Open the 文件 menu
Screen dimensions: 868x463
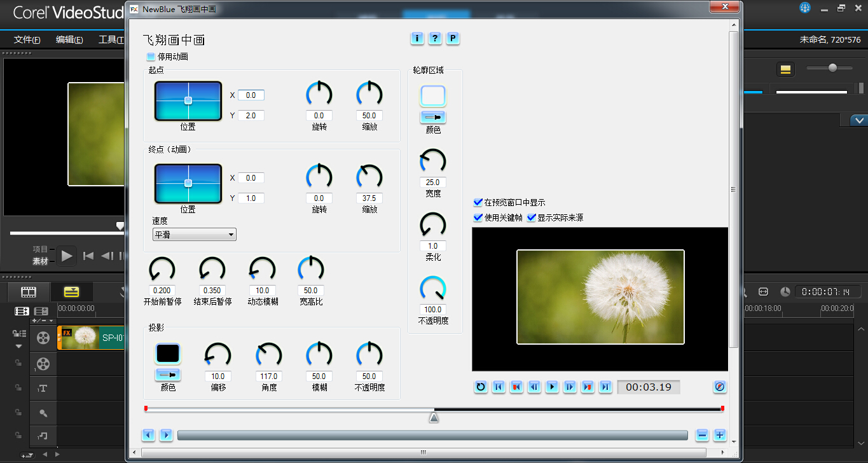[x=27, y=39]
